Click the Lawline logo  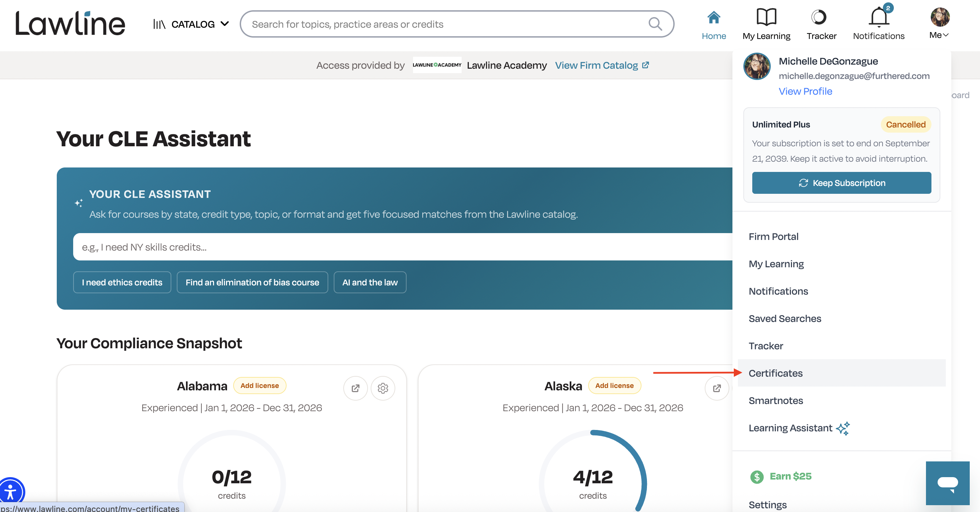pyautogui.click(x=70, y=24)
